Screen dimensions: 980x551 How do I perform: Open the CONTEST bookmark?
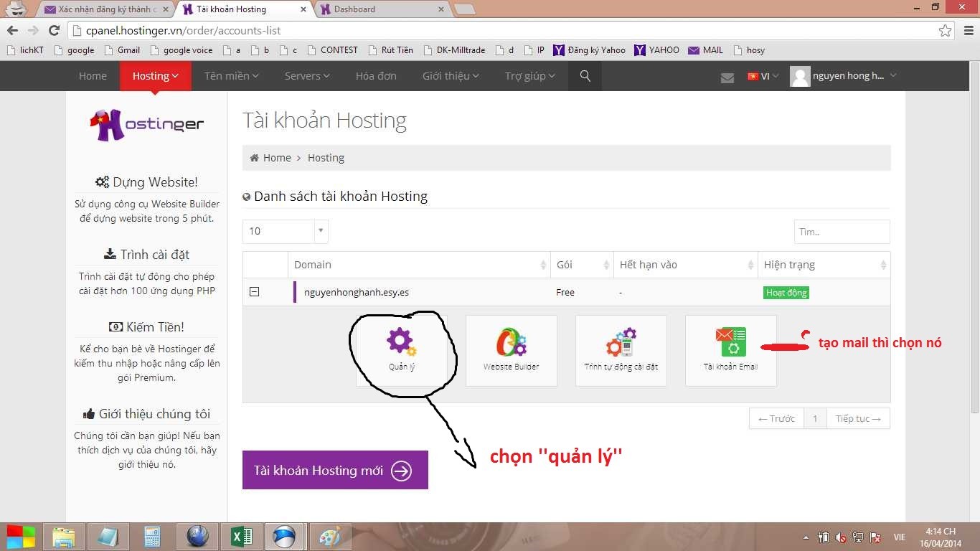[332, 50]
